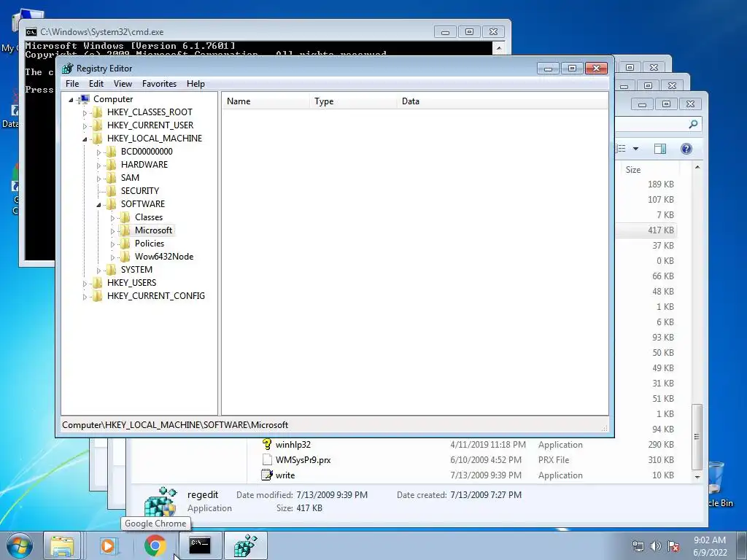Select the HKEY_CURRENT_USER folder icon
Image resolution: width=747 pixels, height=560 pixels.
(x=97, y=125)
